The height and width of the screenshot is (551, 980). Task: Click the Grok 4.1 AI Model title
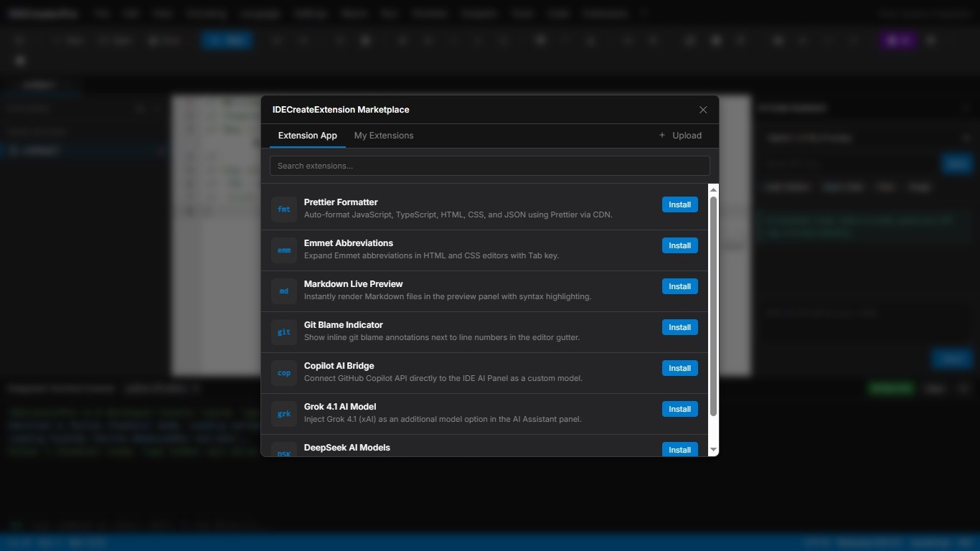pos(340,407)
